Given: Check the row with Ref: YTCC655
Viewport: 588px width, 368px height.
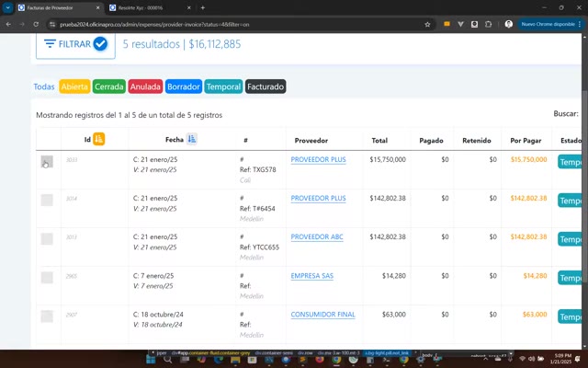Looking at the screenshot, I should click(x=47, y=239).
